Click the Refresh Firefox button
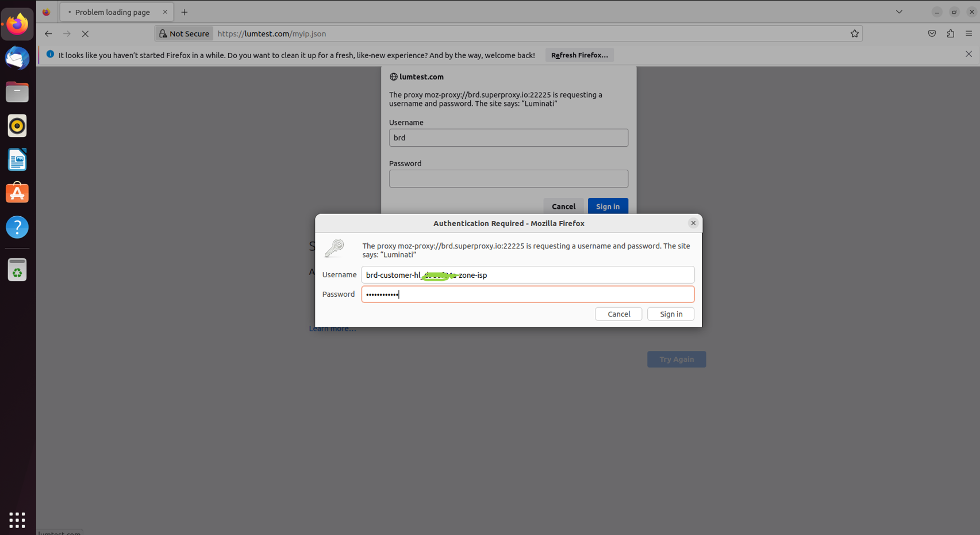This screenshot has width=980, height=535. tap(579, 55)
